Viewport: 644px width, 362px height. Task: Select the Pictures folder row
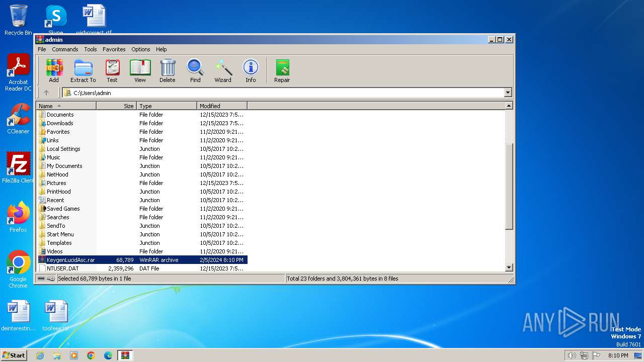pyautogui.click(x=142, y=183)
